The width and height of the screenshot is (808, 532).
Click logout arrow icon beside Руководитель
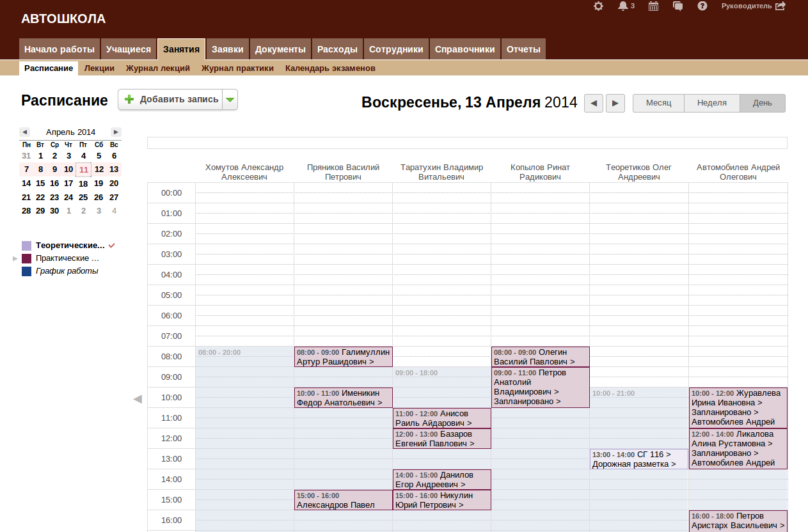pos(780,6)
